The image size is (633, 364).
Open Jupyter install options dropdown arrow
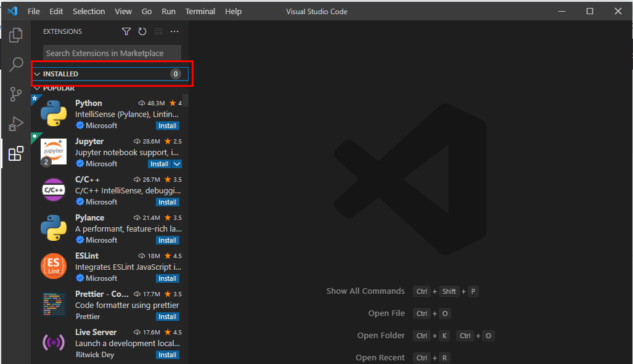177,164
